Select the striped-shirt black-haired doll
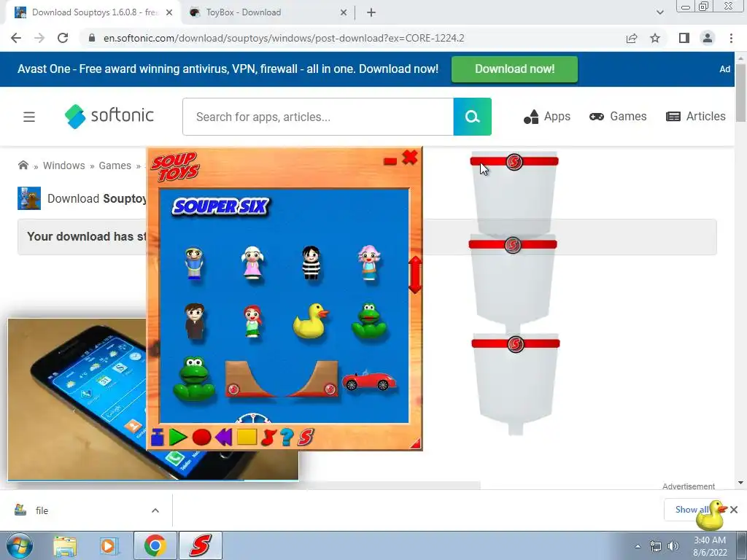The height and width of the screenshot is (560, 747). click(x=311, y=262)
